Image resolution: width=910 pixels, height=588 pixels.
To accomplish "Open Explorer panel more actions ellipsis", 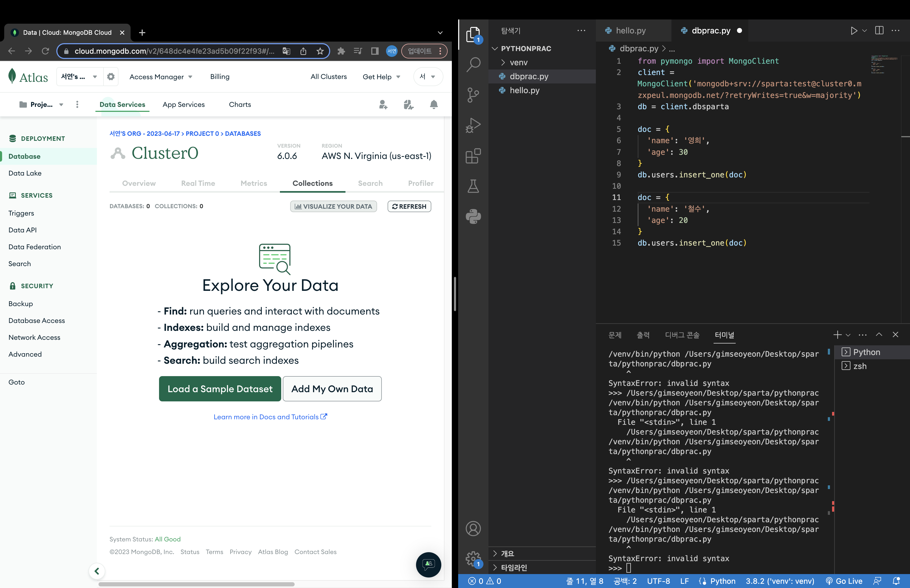I will (582, 31).
